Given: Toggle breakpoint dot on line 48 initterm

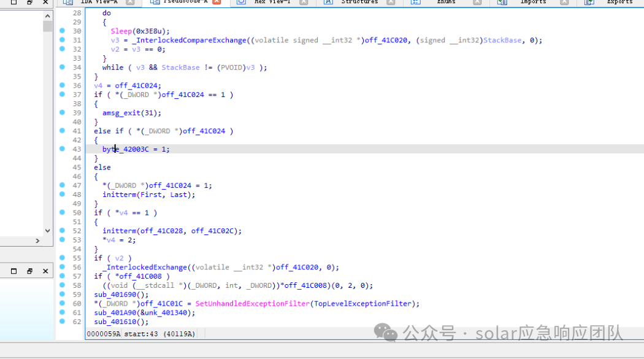Looking at the screenshot, I should [62, 195].
